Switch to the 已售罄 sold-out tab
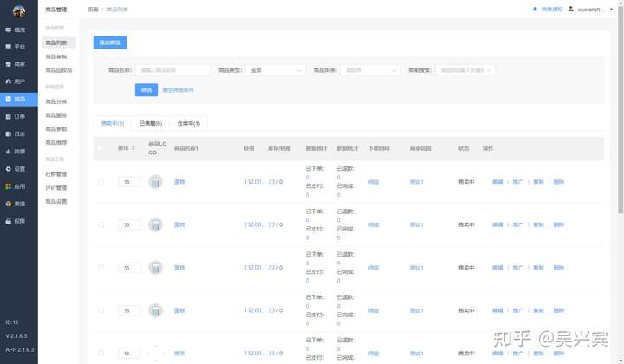This screenshot has height=364, width=624. click(x=151, y=123)
